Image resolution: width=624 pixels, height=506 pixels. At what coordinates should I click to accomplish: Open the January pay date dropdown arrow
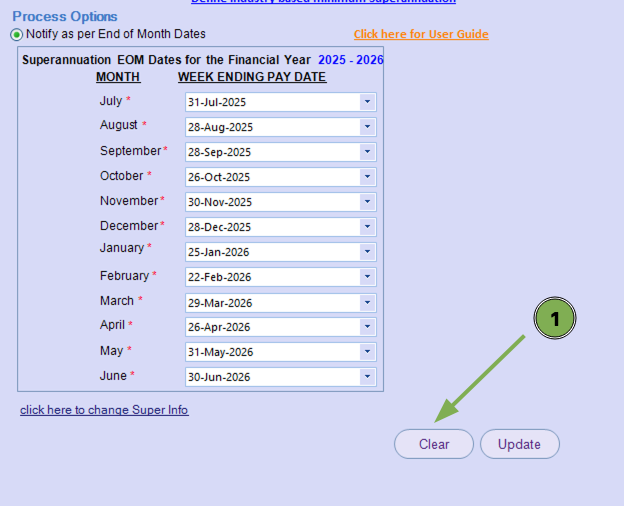[x=367, y=252]
